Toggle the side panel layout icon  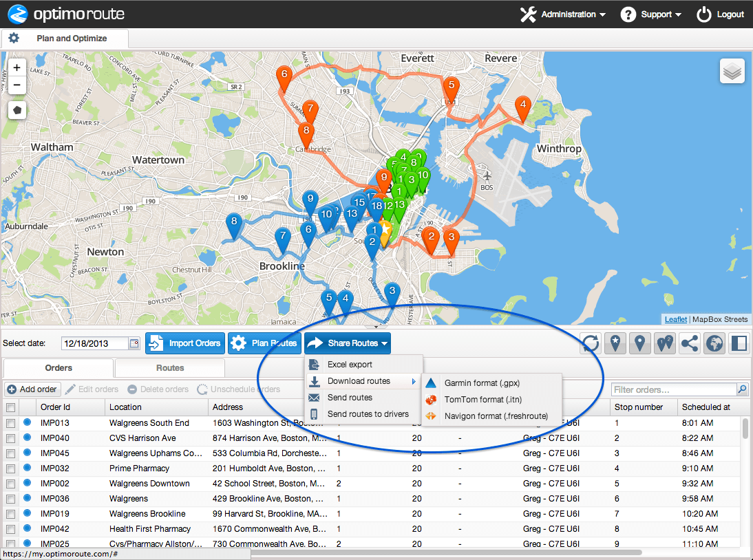pos(739,343)
